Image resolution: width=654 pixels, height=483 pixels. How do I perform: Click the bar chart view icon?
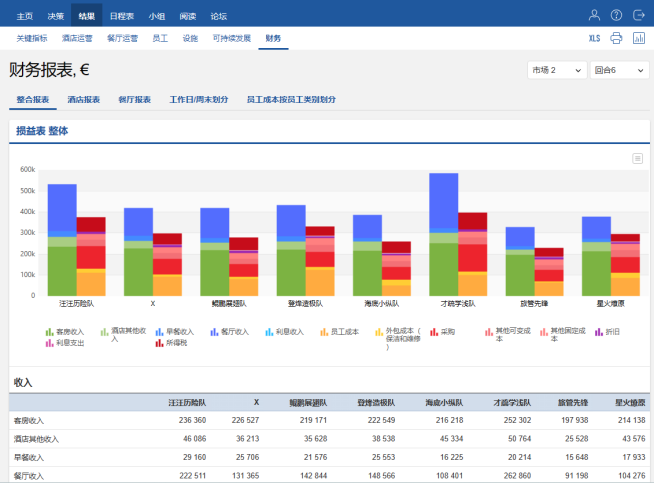coord(639,38)
